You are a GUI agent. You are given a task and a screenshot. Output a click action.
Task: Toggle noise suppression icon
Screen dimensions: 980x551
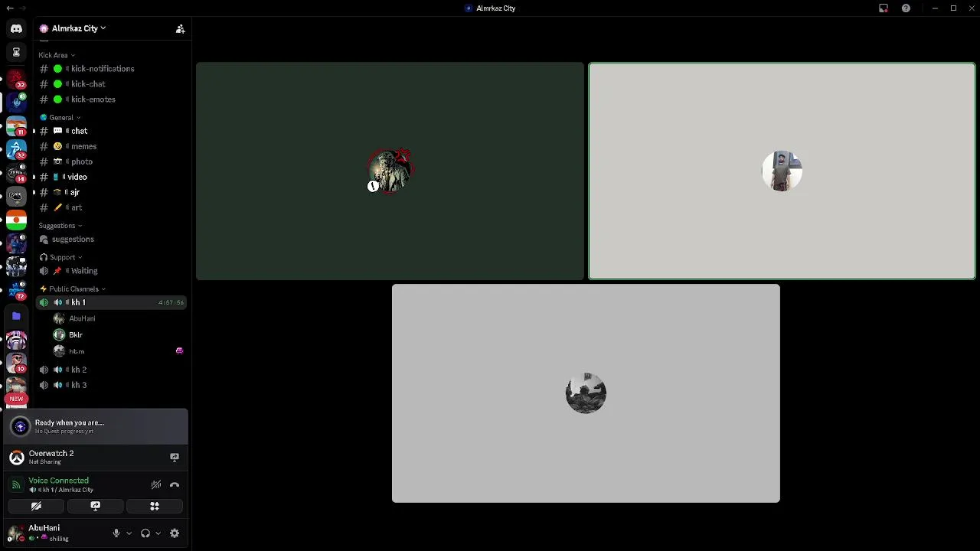(x=156, y=484)
